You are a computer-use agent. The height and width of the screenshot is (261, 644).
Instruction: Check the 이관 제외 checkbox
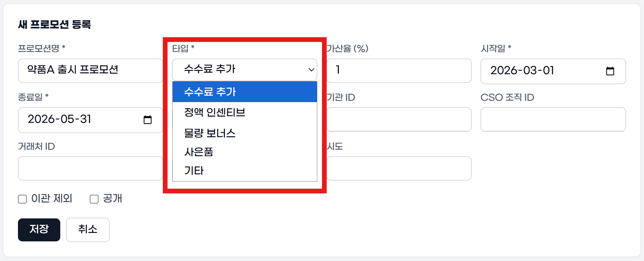coord(22,199)
